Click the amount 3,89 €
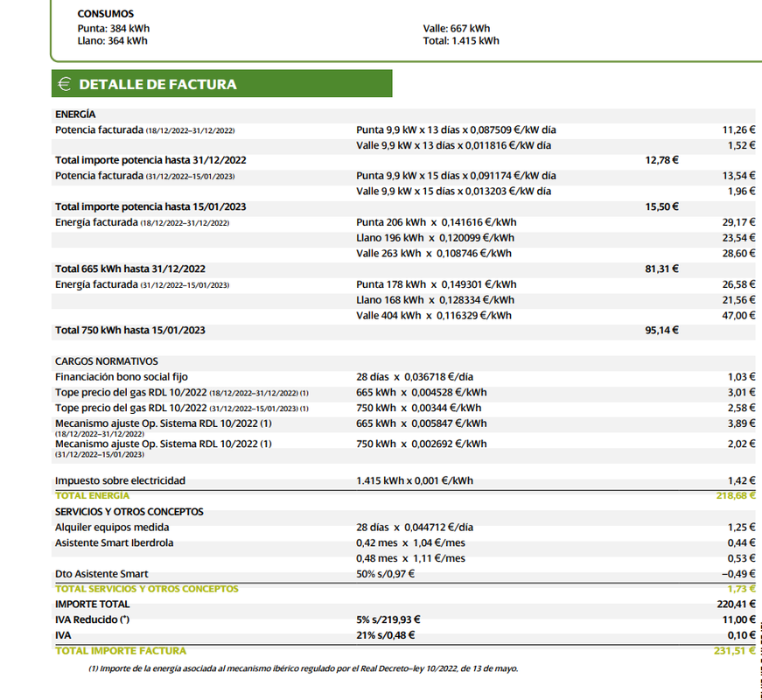Screen dimensions: 762x700 [742, 423]
